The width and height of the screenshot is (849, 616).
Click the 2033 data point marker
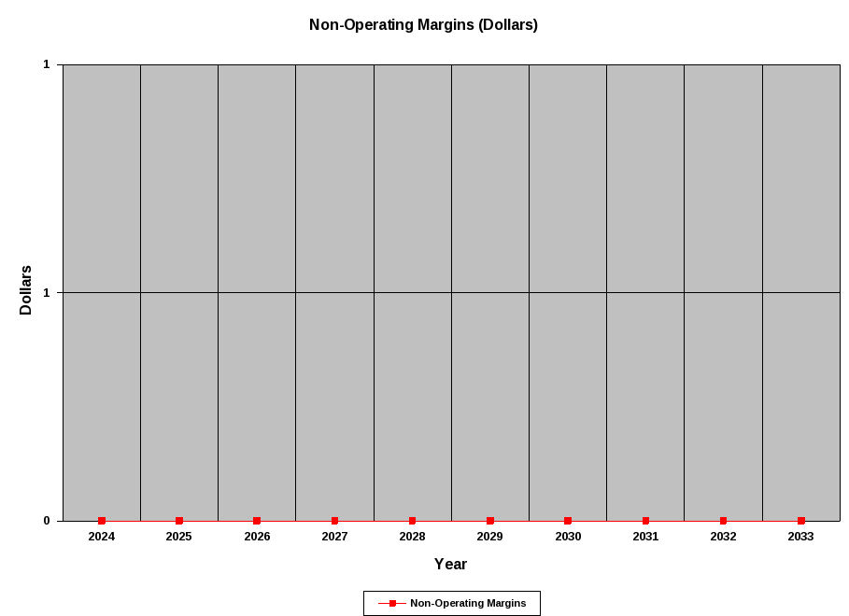point(801,521)
